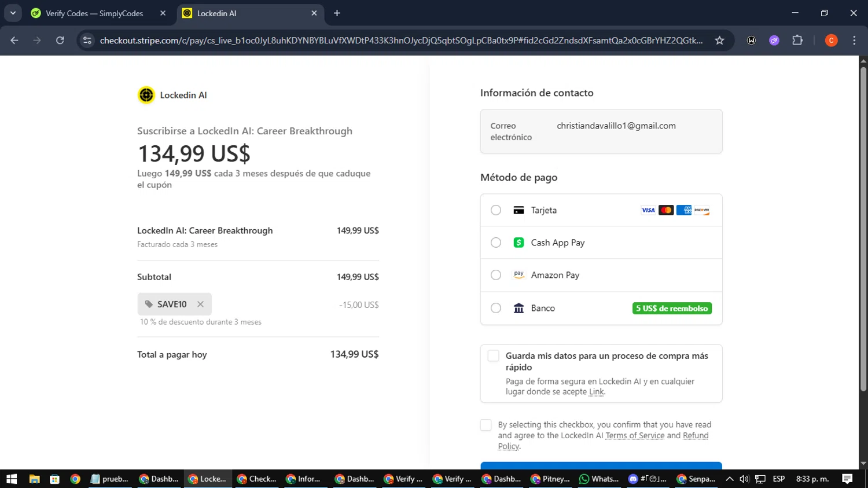Click the taskbar clock showing 8:33 p. m.
868x488 pixels.
point(812,479)
